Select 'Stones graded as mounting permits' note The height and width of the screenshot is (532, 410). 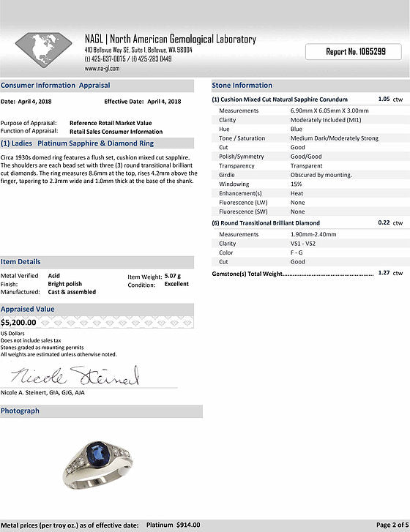pyautogui.click(x=42, y=348)
